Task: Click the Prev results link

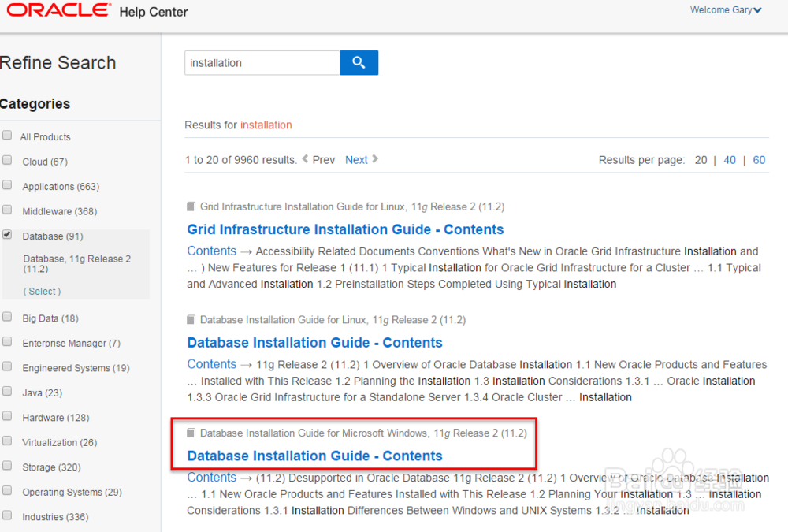Action: point(323,160)
